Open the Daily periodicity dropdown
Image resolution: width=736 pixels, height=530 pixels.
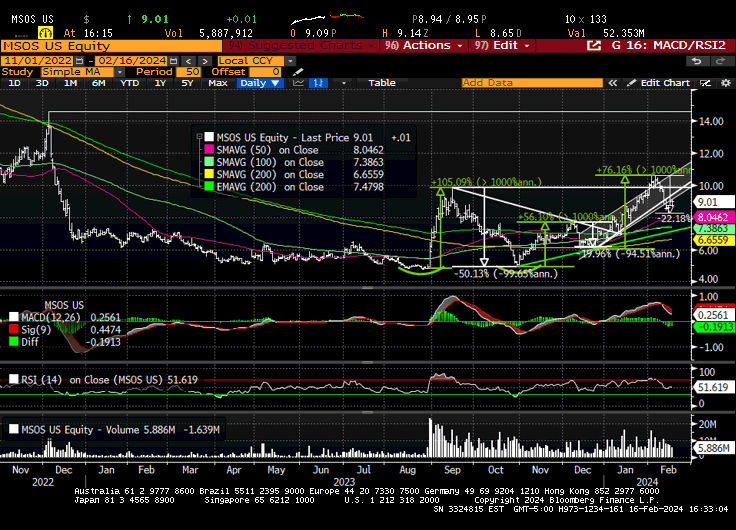(x=260, y=83)
